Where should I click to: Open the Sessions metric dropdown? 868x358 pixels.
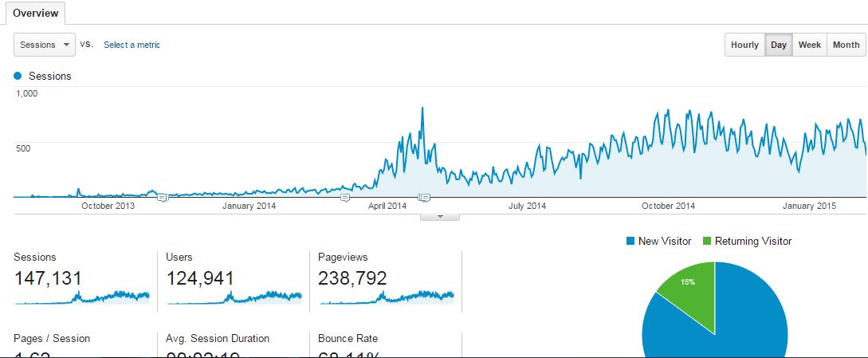coord(45,45)
